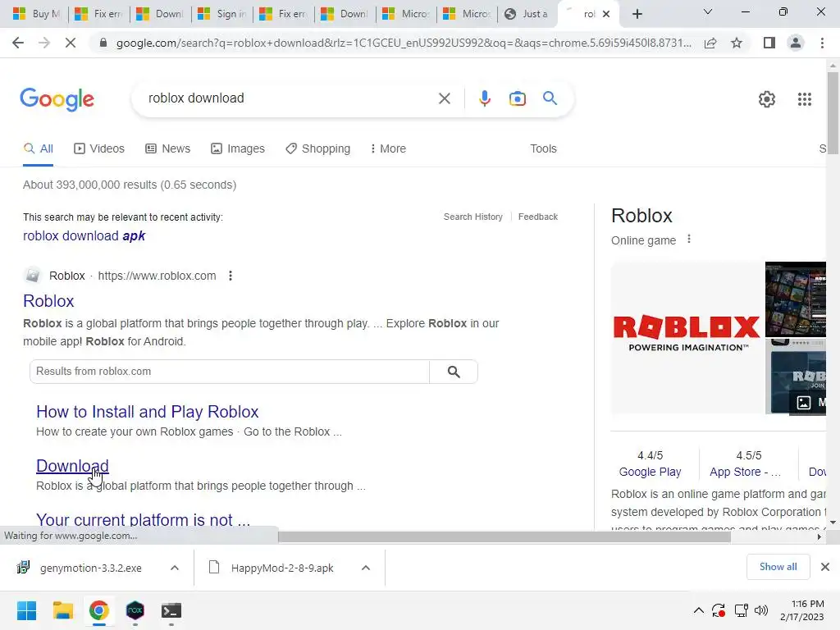Image resolution: width=840 pixels, height=630 pixels.
Task: Show all downloads
Action: (778, 567)
